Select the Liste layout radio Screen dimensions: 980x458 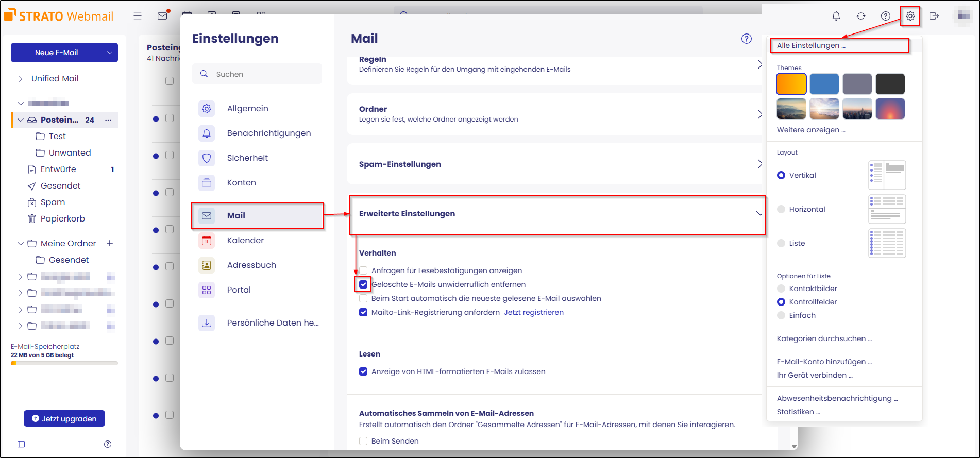(x=781, y=243)
